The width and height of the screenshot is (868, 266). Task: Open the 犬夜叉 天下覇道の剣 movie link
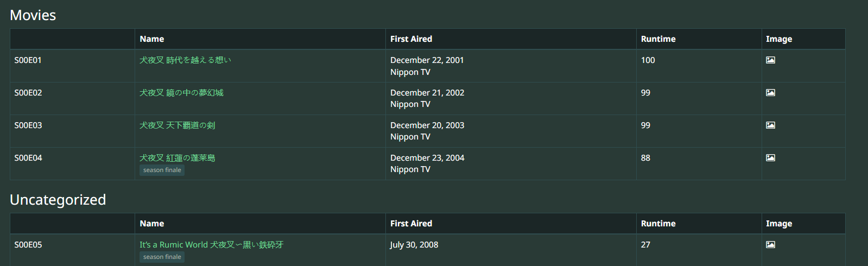pos(177,125)
